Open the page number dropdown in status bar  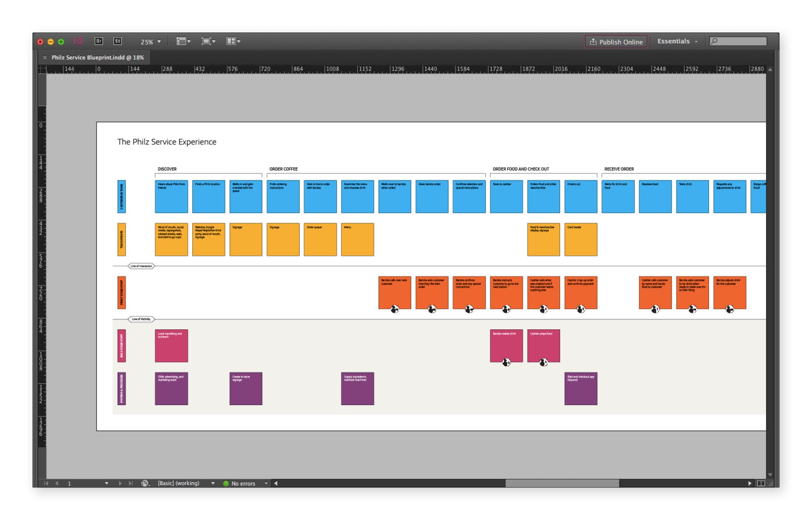click(x=107, y=483)
